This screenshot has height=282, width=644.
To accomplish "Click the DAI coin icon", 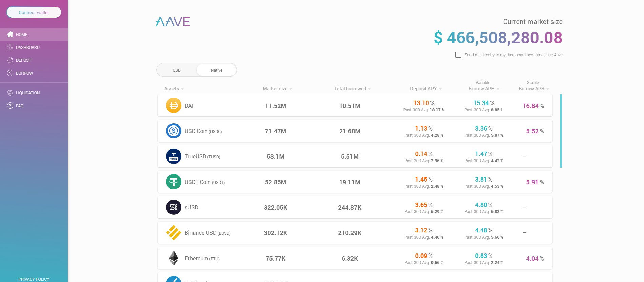I will point(174,106).
